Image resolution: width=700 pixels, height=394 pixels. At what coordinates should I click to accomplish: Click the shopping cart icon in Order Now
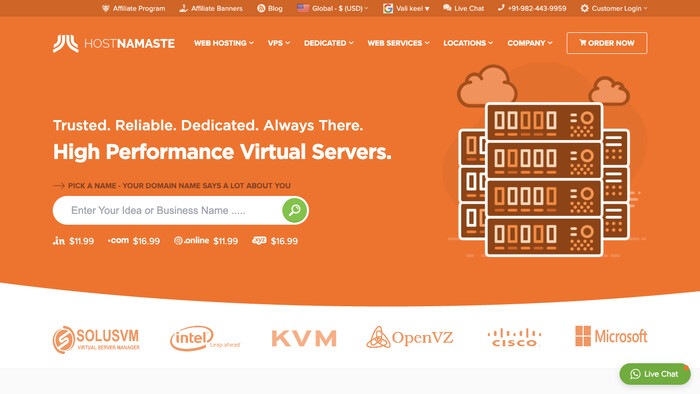coord(583,43)
